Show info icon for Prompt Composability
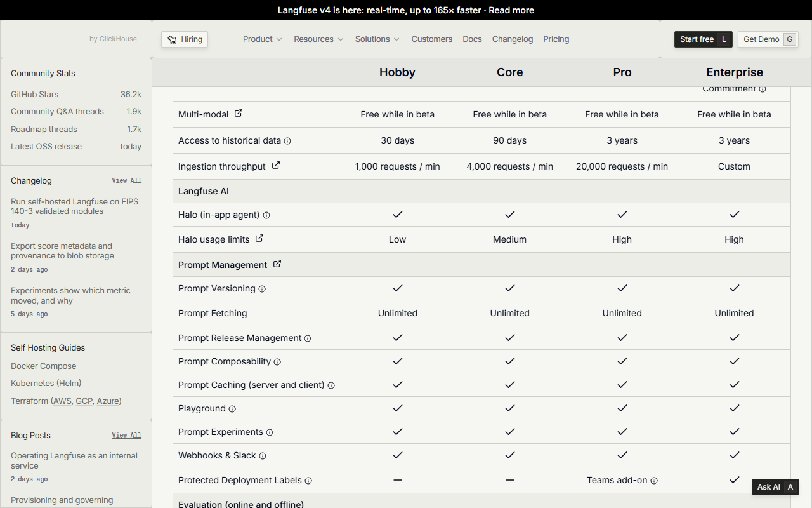 (x=277, y=362)
